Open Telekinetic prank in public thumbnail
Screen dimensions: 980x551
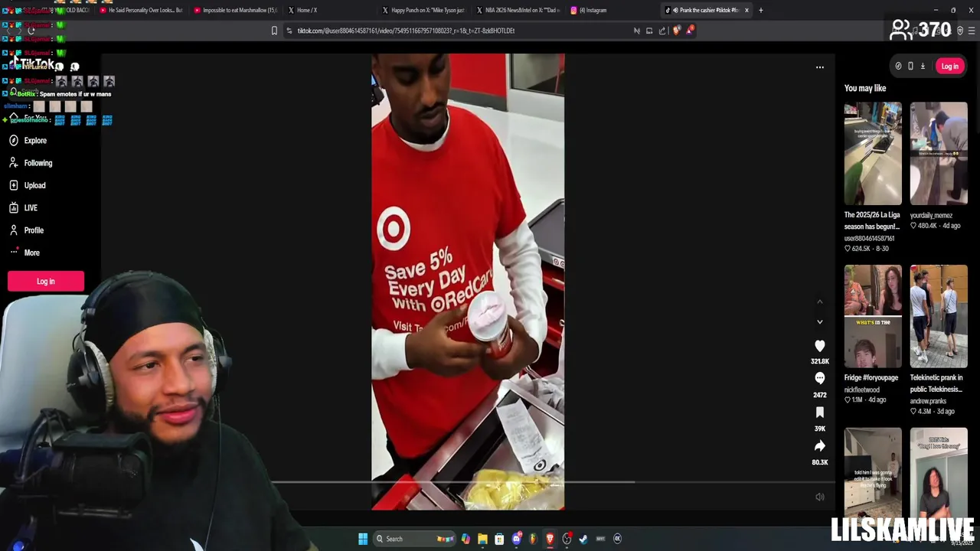click(x=939, y=317)
